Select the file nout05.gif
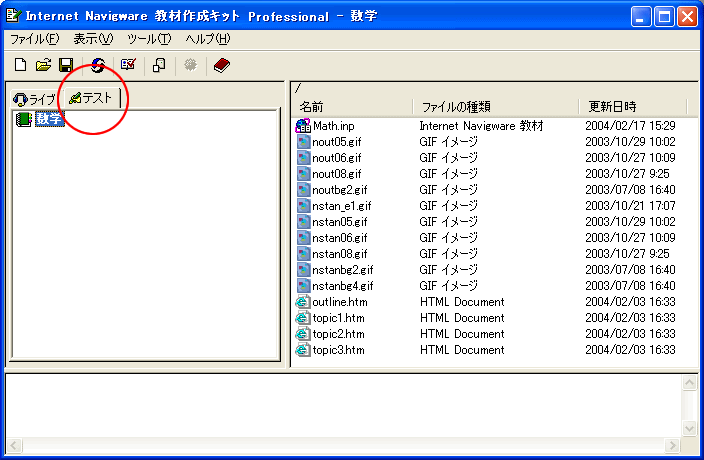This screenshot has width=704, height=460. pos(337,142)
